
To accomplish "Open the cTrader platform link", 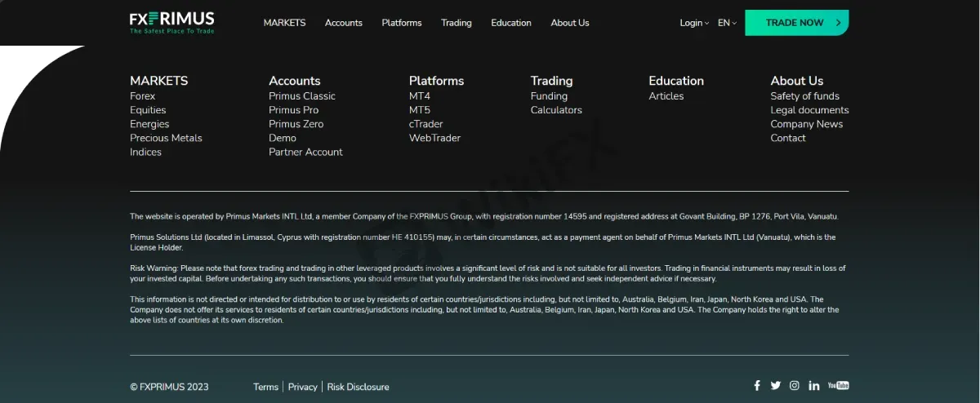I will [426, 124].
